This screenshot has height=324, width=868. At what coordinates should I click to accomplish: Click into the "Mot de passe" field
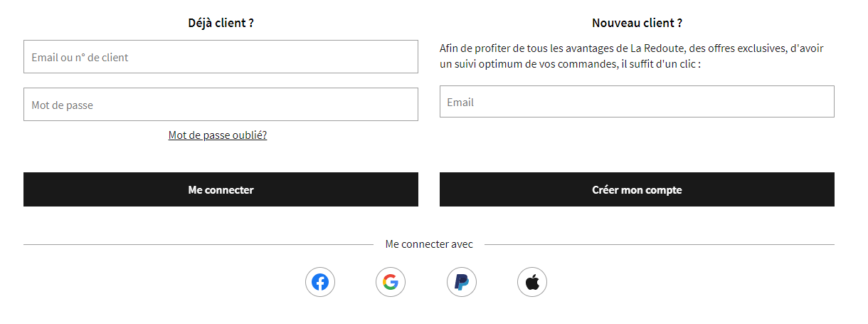tap(221, 105)
